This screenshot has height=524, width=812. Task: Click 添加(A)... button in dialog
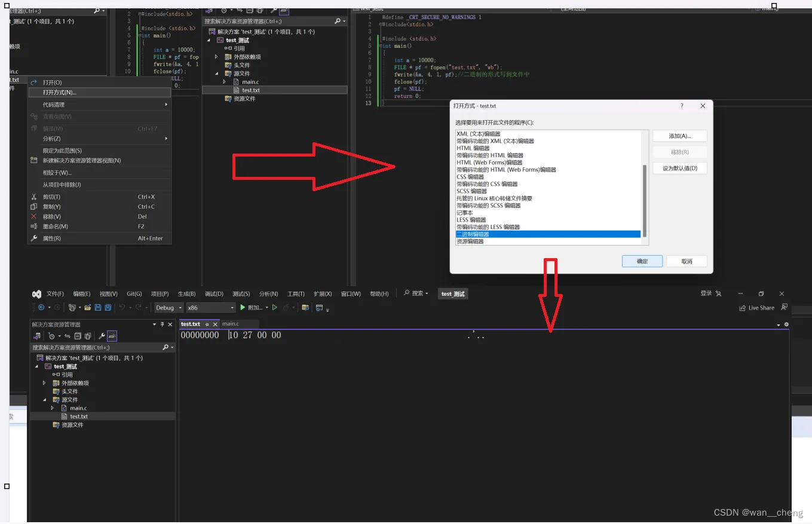680,136
